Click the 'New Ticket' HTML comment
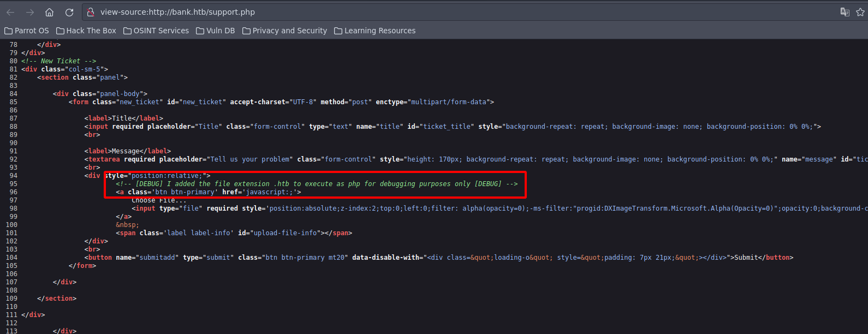Viewport: 868px width, 334px height. point(58,61)
